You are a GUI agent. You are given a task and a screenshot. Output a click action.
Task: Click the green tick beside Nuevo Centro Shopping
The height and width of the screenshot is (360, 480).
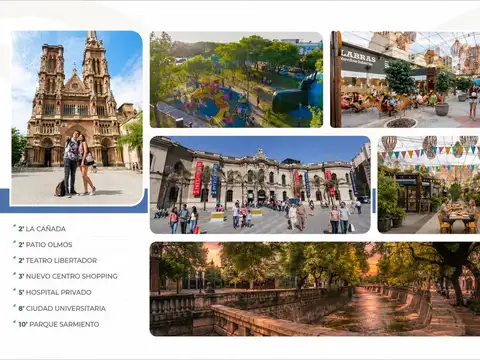(x=14, y=274)
